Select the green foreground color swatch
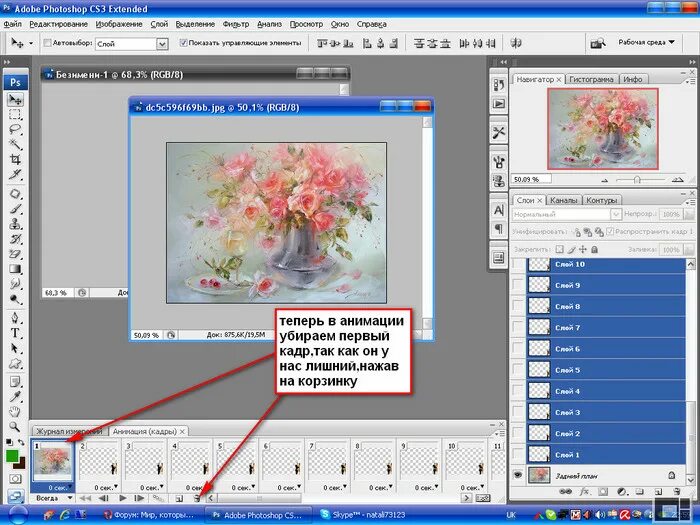 click(12, 456)
